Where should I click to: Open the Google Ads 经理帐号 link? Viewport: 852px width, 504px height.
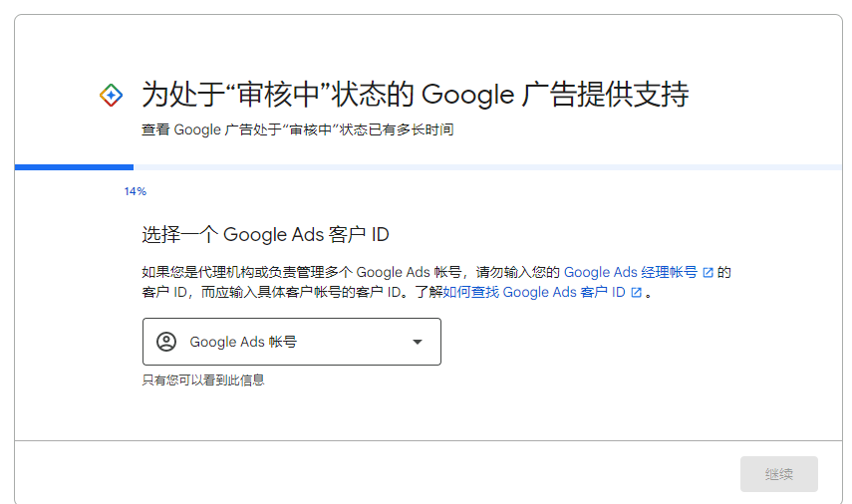click(631, 272)
